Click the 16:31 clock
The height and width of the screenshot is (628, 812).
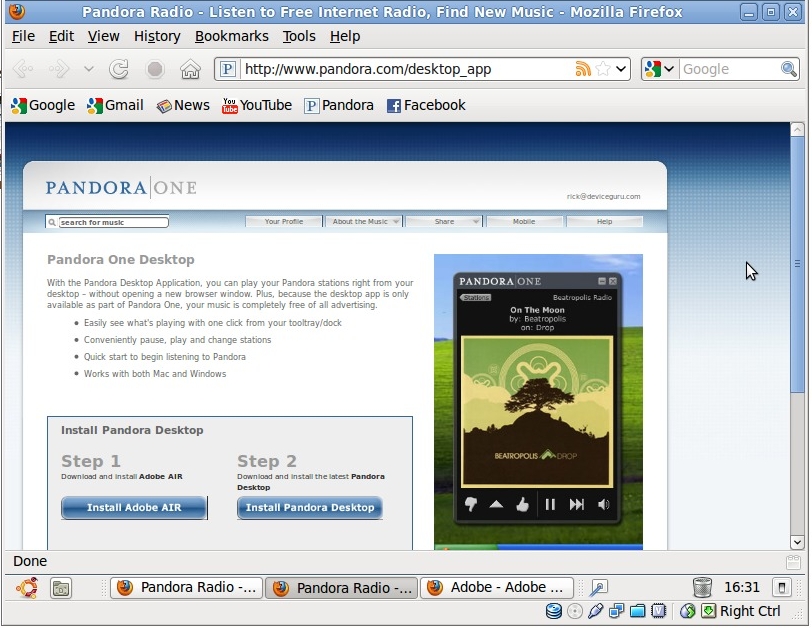click(742, 588)
